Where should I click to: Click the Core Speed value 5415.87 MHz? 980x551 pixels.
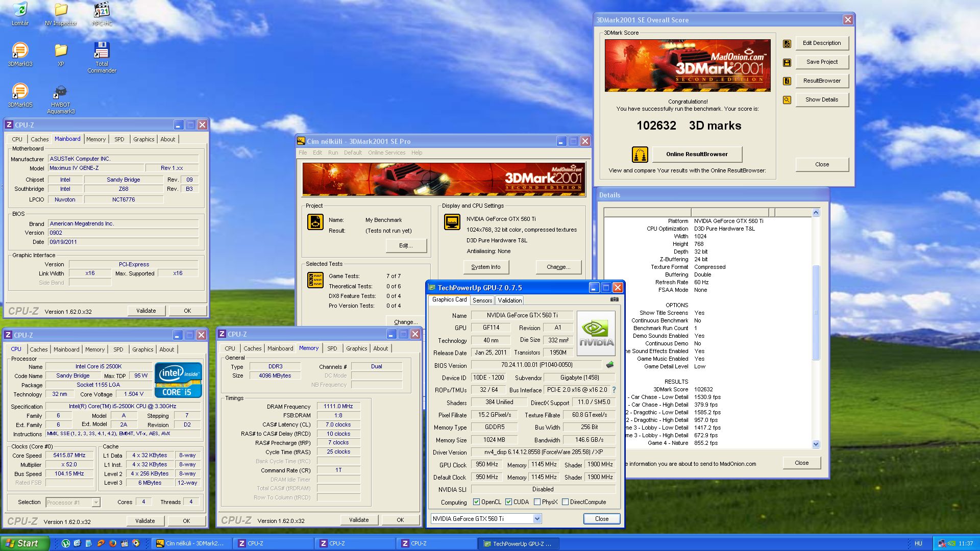pos(69,455)
